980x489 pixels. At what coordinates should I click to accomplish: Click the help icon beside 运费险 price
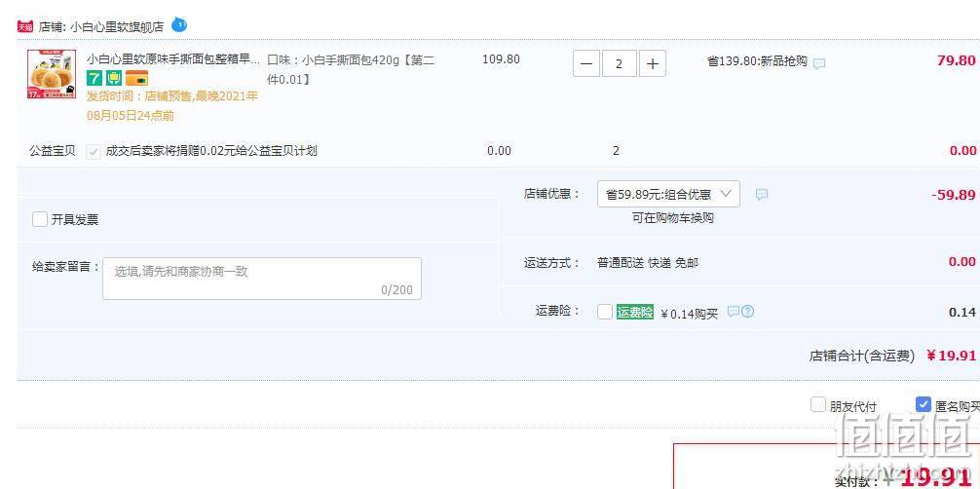pos(747,311)
